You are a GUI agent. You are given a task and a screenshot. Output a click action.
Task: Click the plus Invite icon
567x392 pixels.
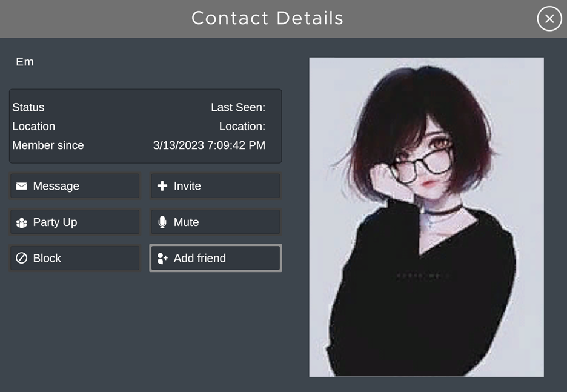click(162, 186)
